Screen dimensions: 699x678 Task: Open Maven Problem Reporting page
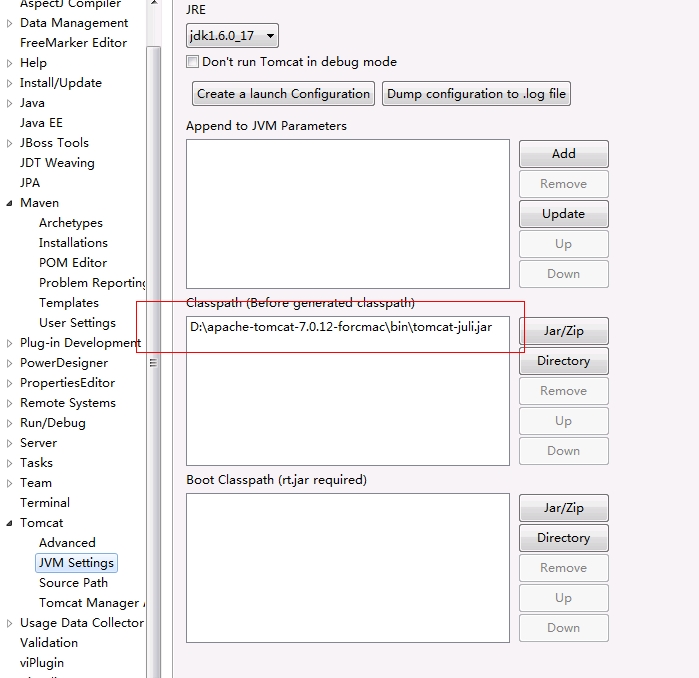[92, 283]
